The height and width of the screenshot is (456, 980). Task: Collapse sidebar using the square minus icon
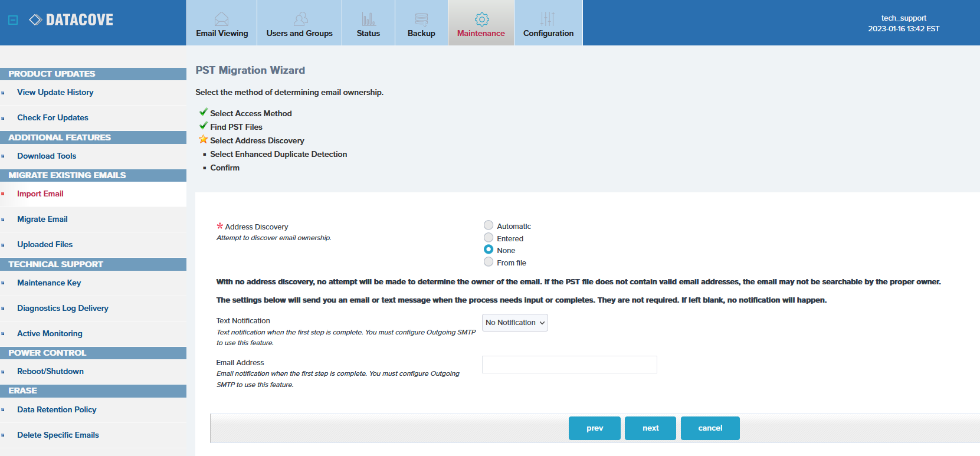point(13,20)
